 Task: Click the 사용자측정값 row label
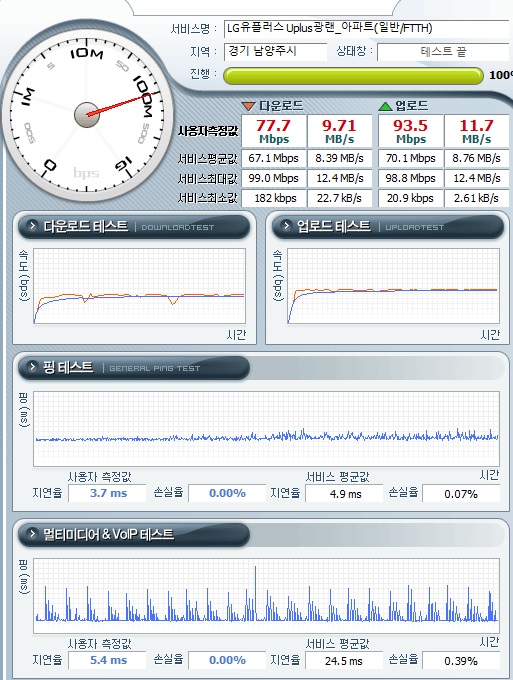tap(208, 131)
